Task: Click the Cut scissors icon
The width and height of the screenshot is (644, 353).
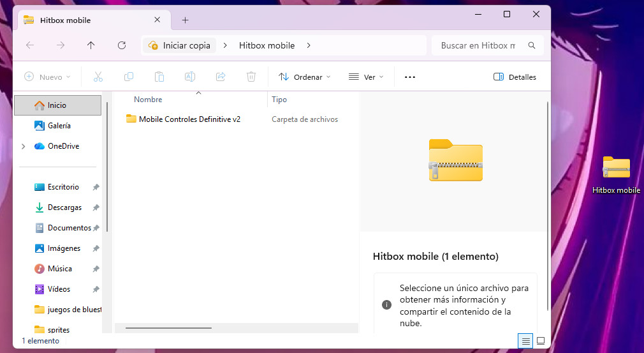Action: (x=98, y=77)
